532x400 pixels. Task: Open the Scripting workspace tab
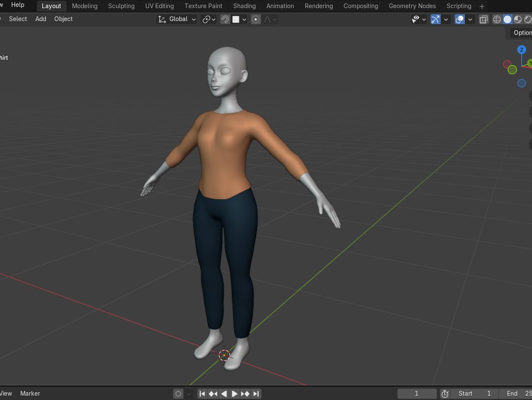point(459,6)
